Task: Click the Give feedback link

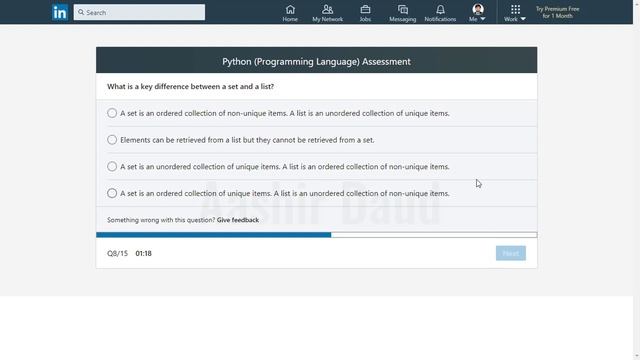Action: (x=238, y=220)
